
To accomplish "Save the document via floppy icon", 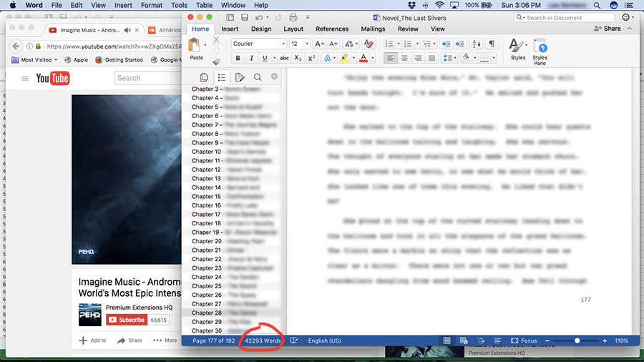I will tap(245, 18).
